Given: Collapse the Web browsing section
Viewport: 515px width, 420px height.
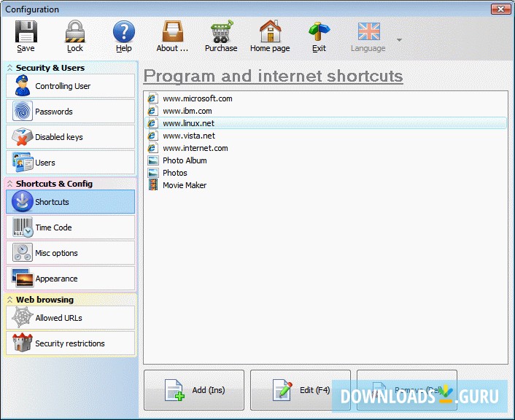Looking at the screenshot, I should 10,300.
